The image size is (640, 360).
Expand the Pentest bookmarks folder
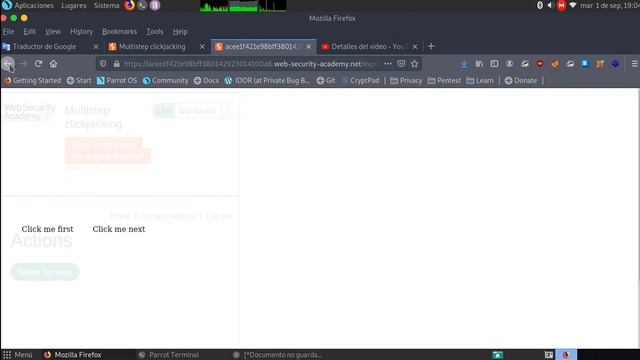444,80
